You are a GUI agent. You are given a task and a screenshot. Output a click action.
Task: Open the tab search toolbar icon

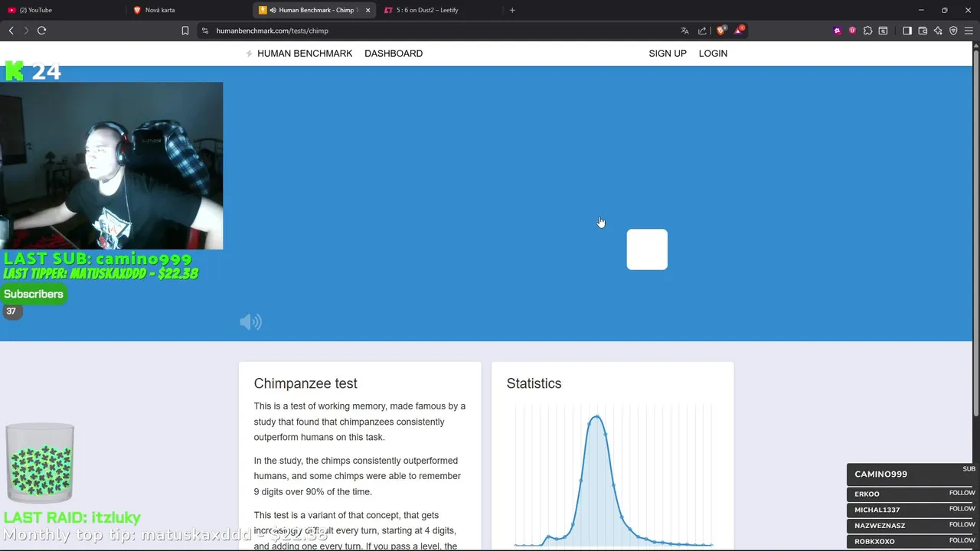pyautogui.click(x=883, y=31)
